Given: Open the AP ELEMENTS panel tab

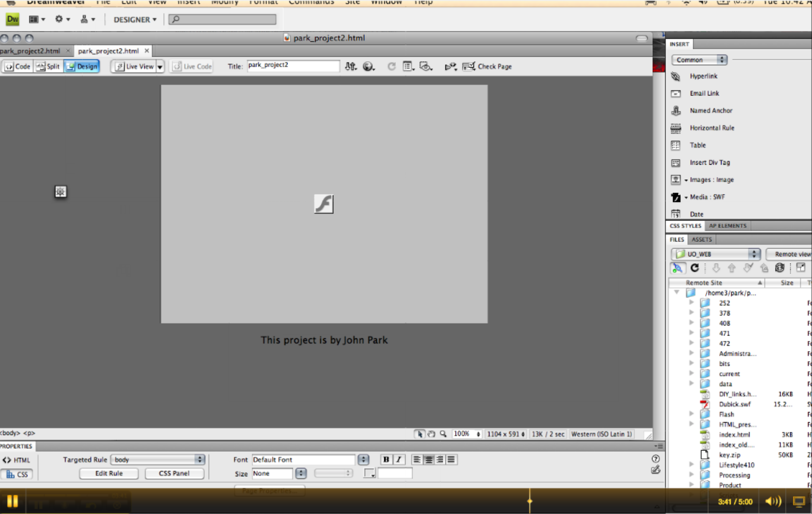Looking at the screenshot, I should click(728, 226).
